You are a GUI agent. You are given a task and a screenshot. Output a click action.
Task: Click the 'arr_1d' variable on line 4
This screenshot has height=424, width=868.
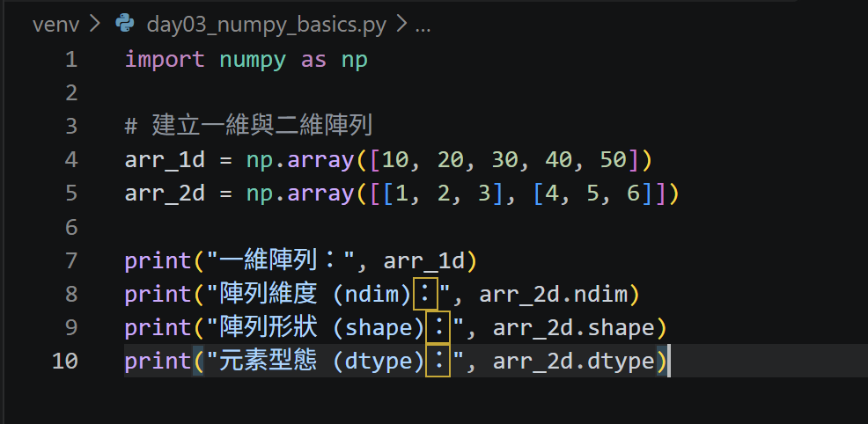[x=165, y=161]
